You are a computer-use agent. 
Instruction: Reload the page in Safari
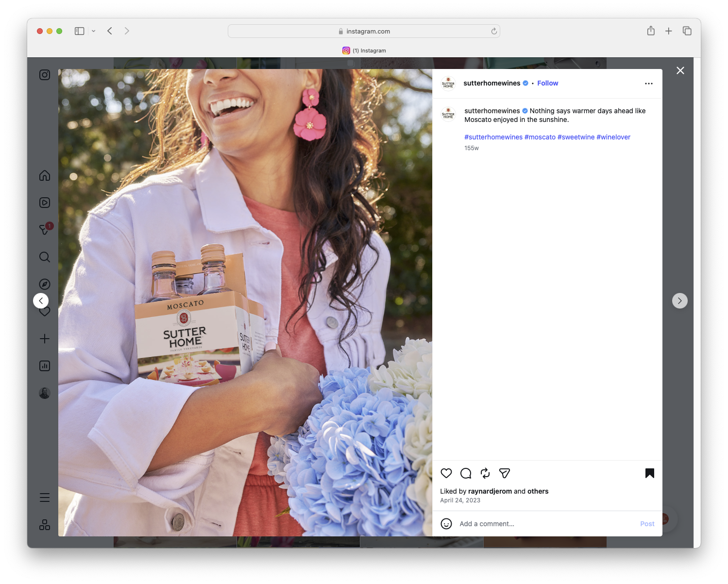[494, 31]
